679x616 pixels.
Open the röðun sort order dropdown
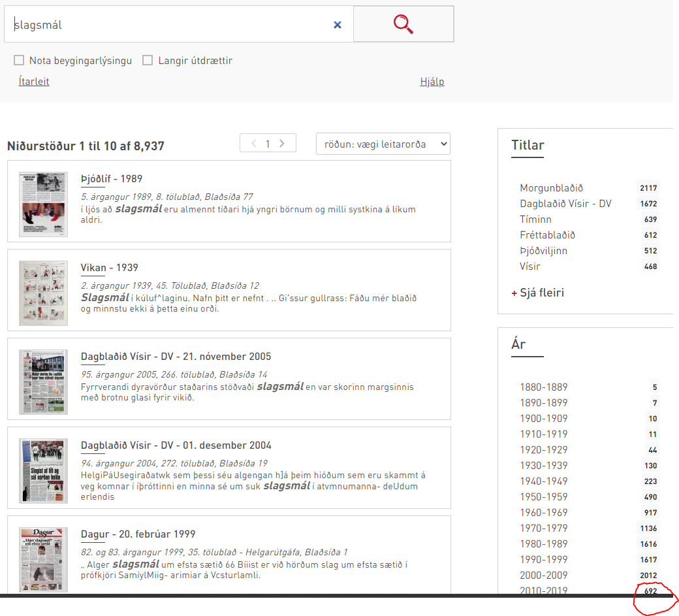(383, 144)
